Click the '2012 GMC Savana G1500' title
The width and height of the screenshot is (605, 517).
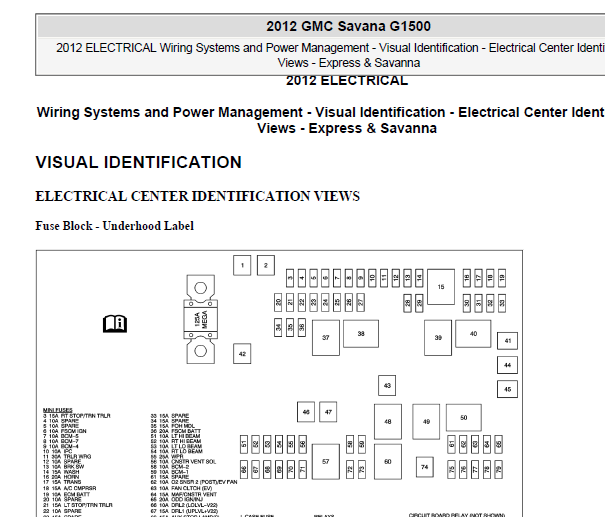point(348,26)
